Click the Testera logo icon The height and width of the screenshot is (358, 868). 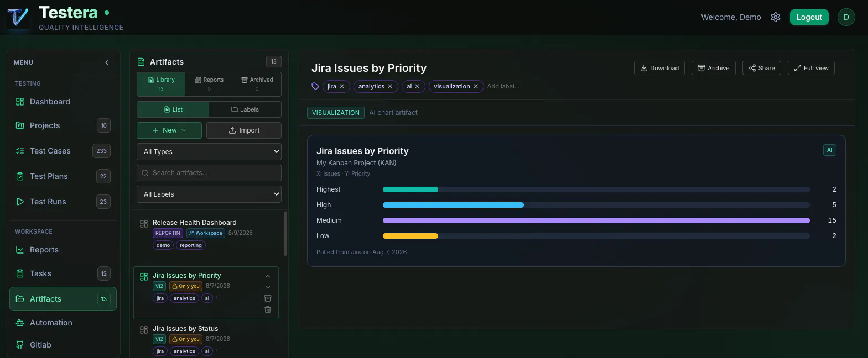point(18,17)
